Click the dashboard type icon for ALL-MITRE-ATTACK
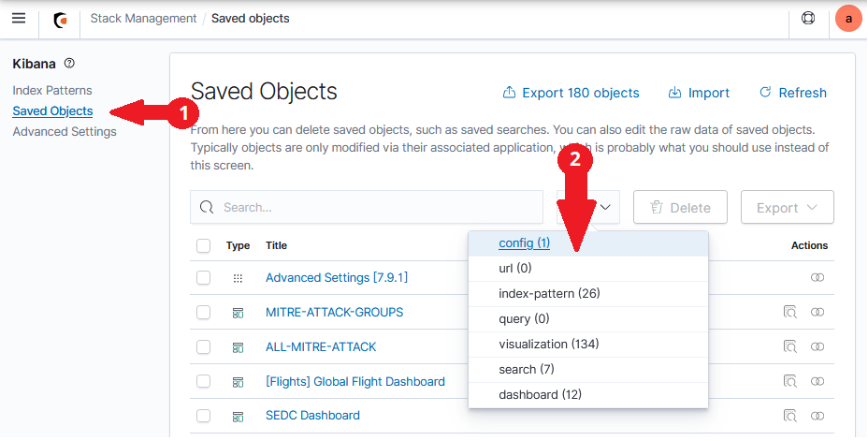Image resolution: width=868 pixels, height=441 pixels. (238, 347)
